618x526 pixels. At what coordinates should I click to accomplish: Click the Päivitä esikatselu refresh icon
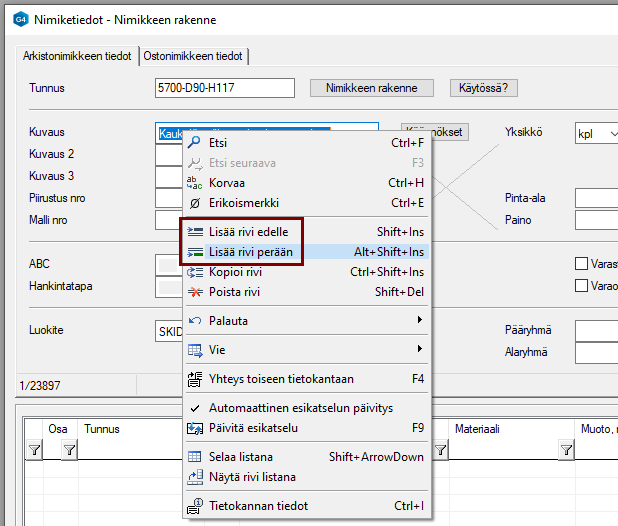(x=195, y=428)
